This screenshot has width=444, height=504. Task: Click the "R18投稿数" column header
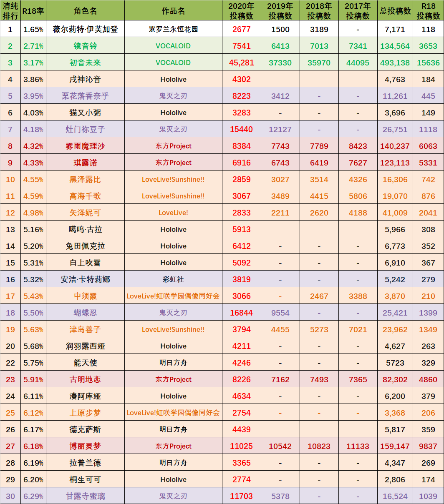(428, 11)
